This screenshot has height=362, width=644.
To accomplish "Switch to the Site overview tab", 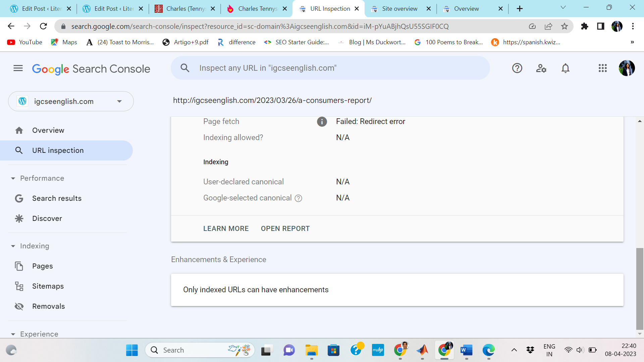I will [x=400, y=9].
